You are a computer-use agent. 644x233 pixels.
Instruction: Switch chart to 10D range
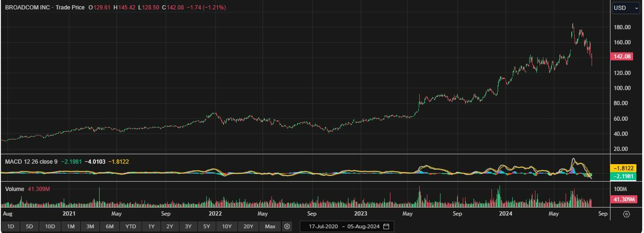pos(50,226)
